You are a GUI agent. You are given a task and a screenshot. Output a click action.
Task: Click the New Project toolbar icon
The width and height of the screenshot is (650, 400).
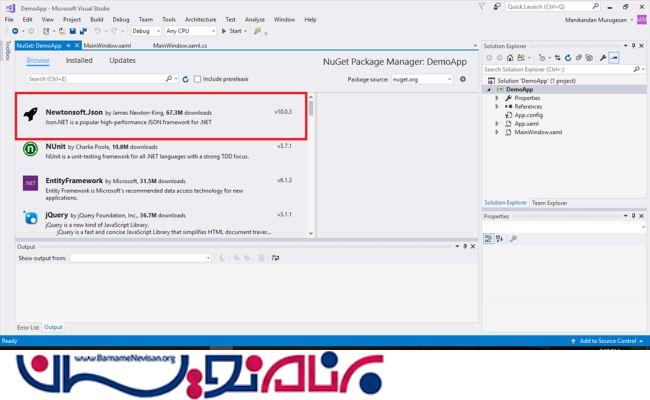pos(46,31)
